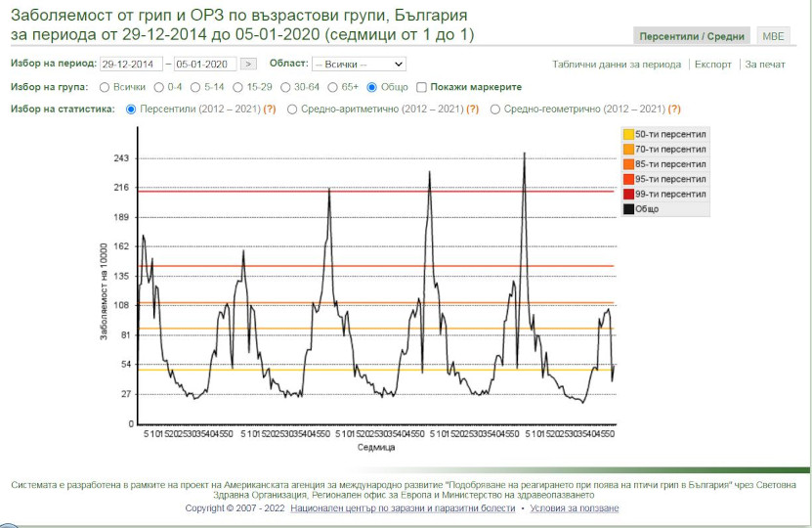
Task: Click the 85-ти персентил legend swatch
Action: [x=628, y=165]
